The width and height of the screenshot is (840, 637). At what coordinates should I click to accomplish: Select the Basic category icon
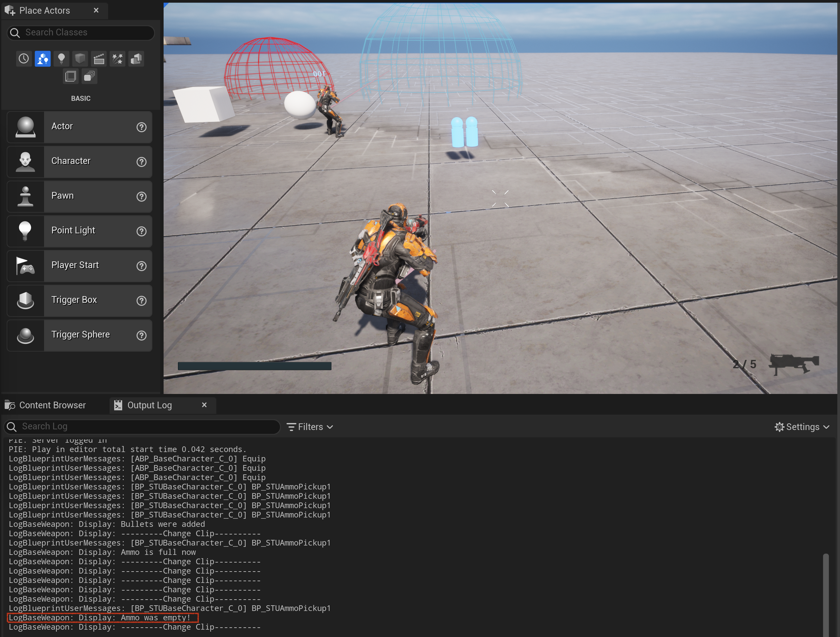[x=42, y=59]
